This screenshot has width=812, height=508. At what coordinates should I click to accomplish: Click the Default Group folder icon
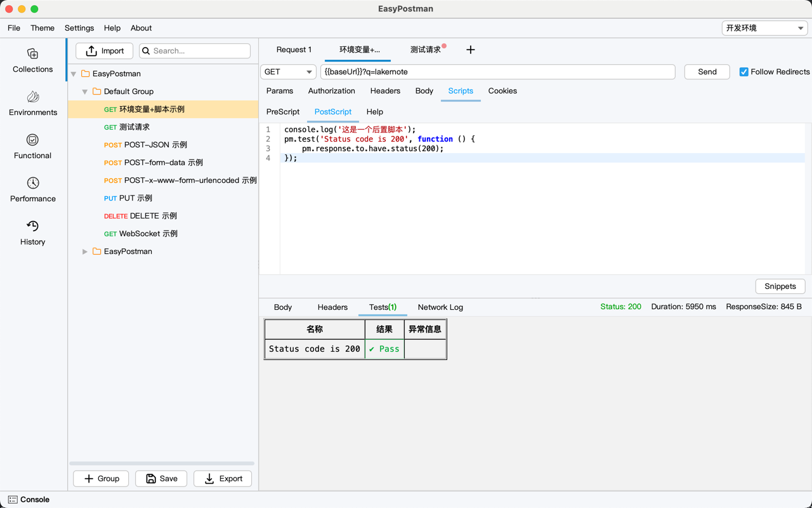pos(96,91)
